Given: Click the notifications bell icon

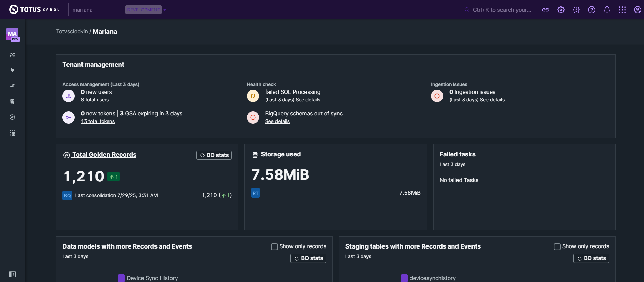Looking at the screenshot, I should (x=607, y=10).
